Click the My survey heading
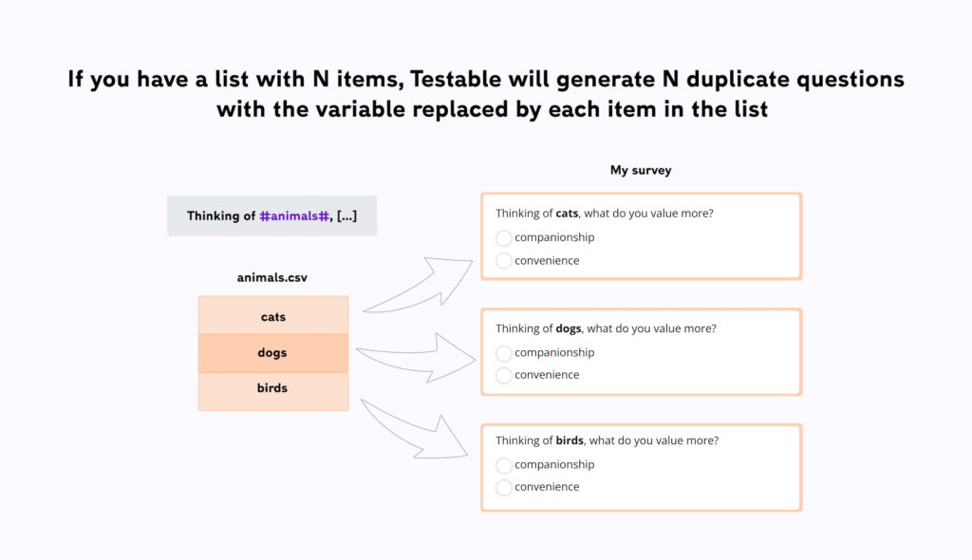Image resolution: width=972 pixels, height=560 pixels. [x=641, y=170]
